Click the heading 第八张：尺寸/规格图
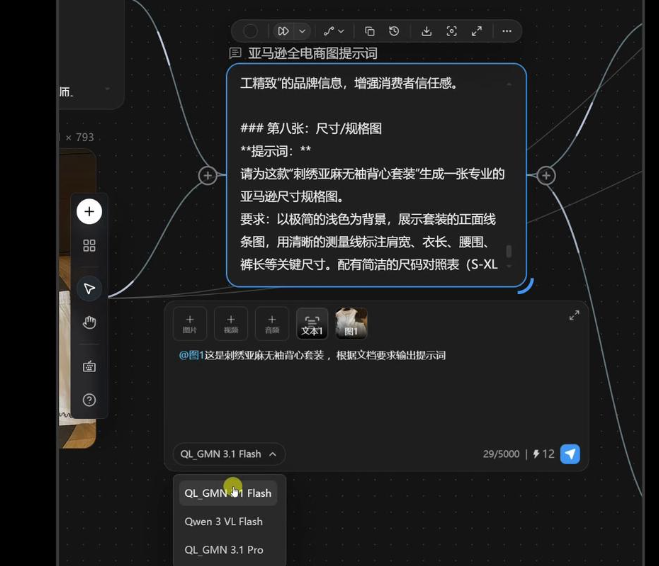Viewport: 659px width, 566px height. tap(324, 129)
